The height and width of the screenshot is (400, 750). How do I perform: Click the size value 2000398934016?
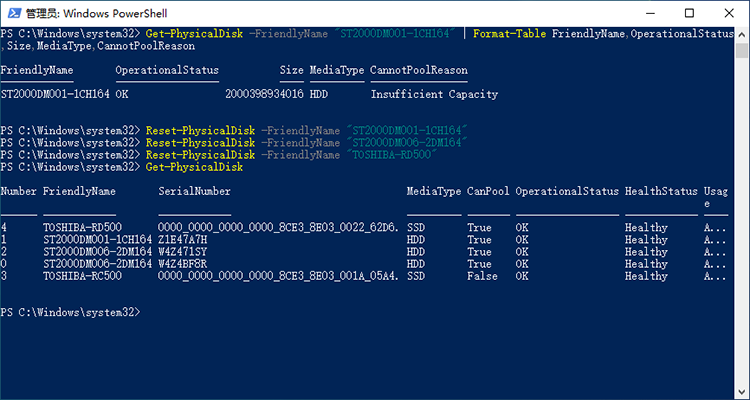pyautogui.click(x=264, y=94)
